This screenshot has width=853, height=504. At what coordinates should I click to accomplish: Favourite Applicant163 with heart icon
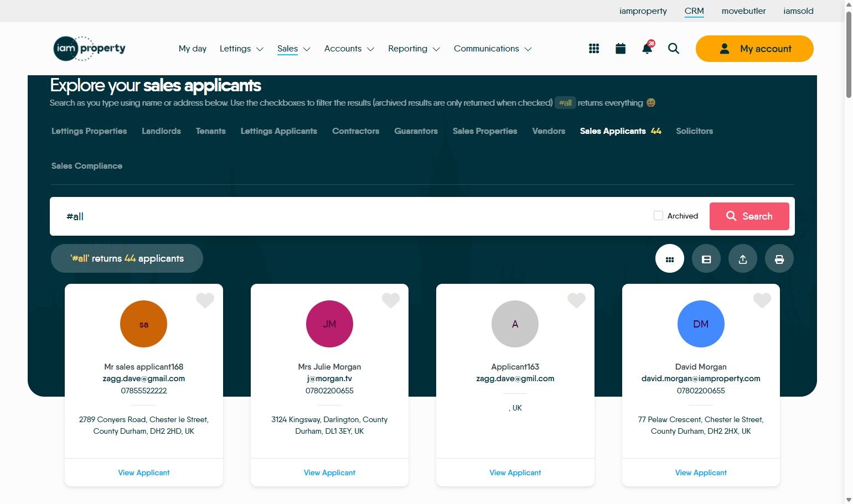click(x=576, y=300)
